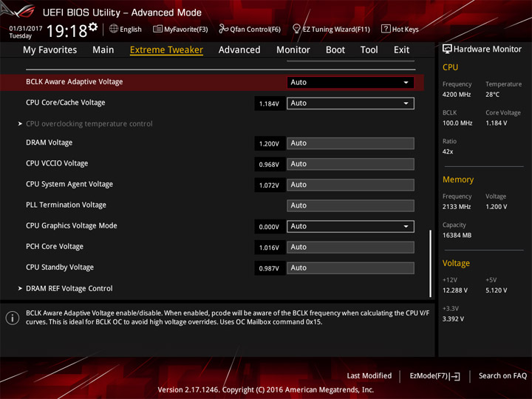Click the DRAM Voltage input field
Image resolution: width=532 pixels, height=399 pixels.
[350, 143]
